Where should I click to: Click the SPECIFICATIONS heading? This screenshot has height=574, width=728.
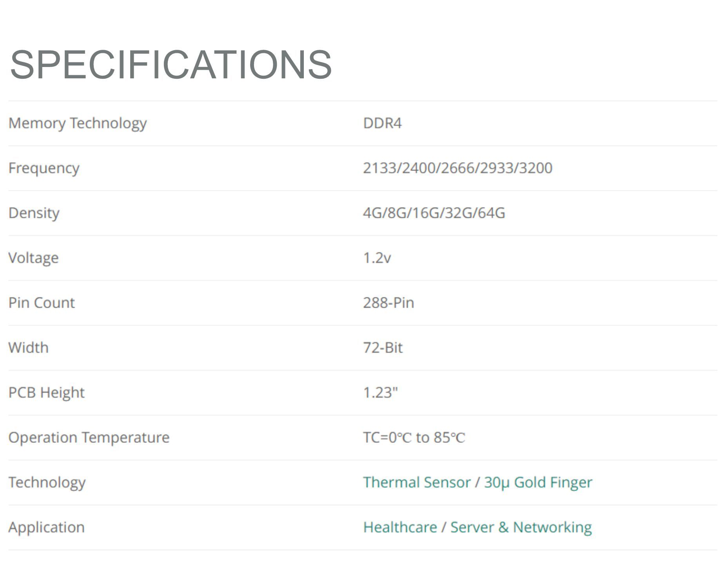click(171, 65)
